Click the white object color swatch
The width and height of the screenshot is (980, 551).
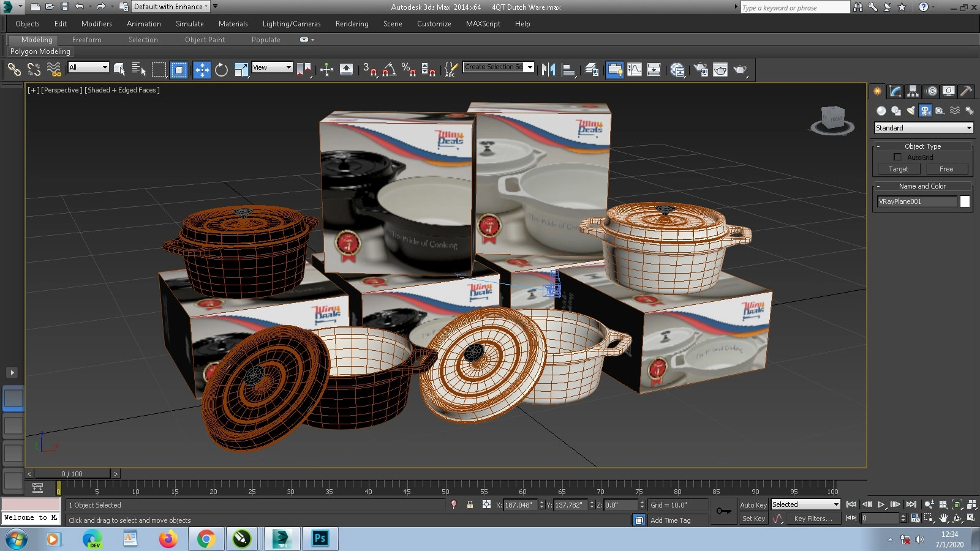coord(965,201)
